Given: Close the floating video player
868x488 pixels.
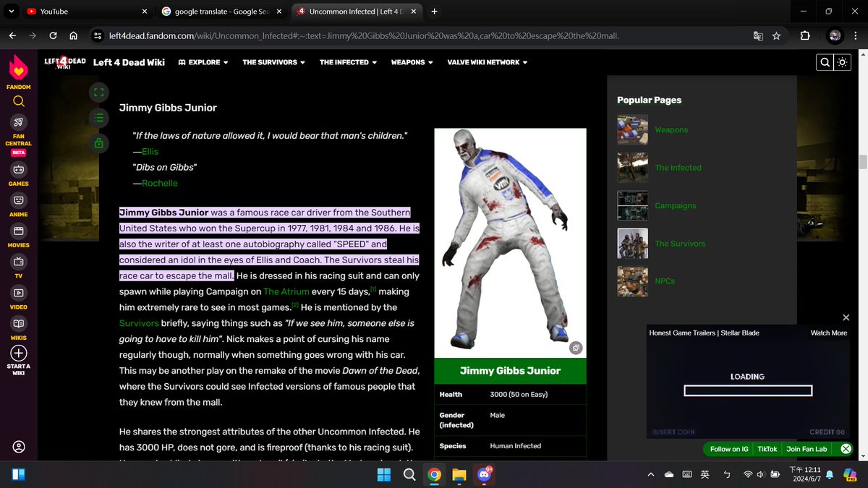Looking at the screenshot, I should [x=846, y=317].
